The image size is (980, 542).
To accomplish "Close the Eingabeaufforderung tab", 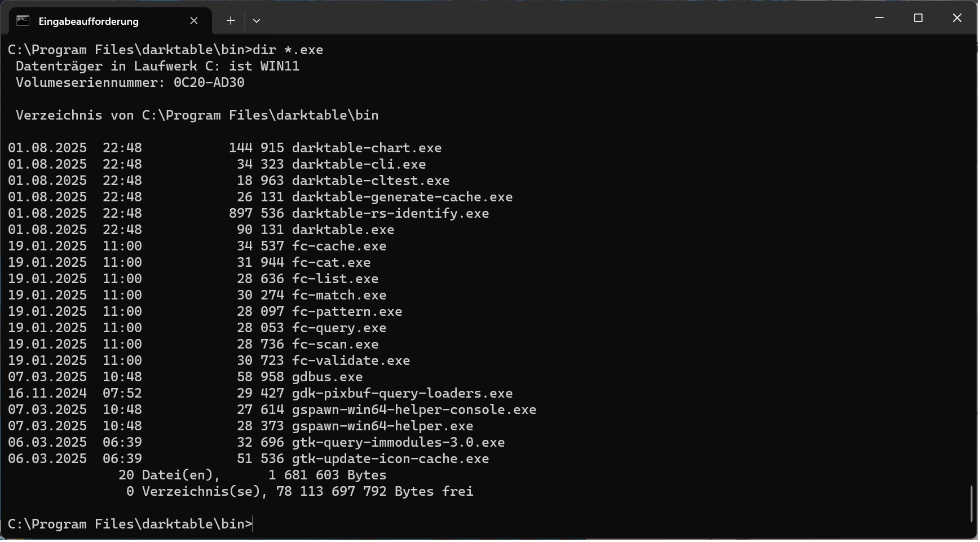I will (x=194, y=21).
